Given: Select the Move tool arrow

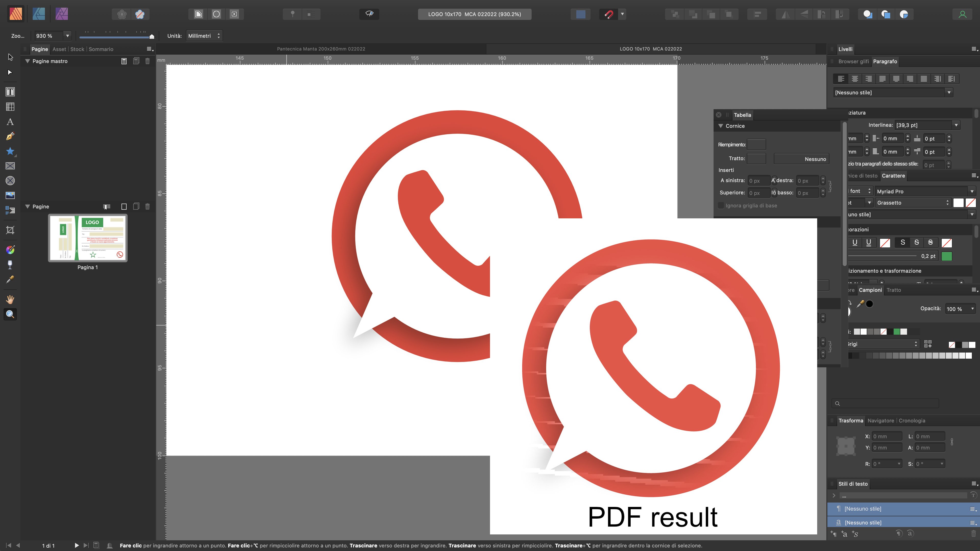Looking at the screenshot, I should click(10, 57).
